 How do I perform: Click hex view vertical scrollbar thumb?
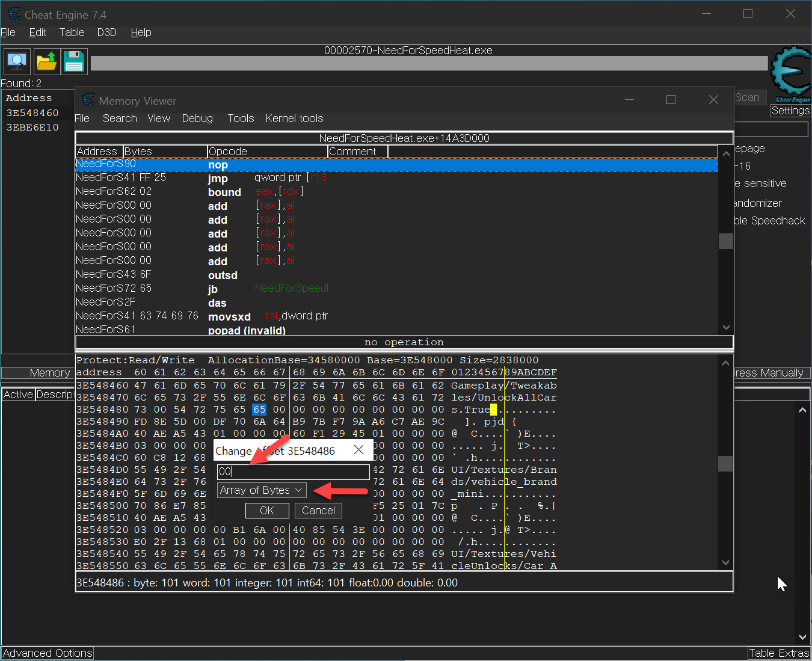click(x=726, y=464)
